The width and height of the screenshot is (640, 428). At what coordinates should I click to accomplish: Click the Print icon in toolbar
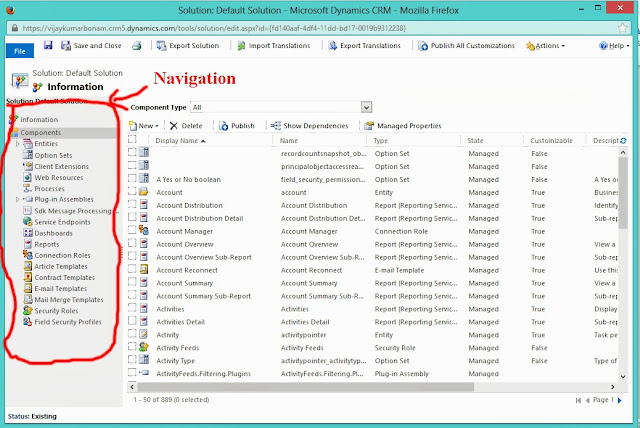pos(137,45)
